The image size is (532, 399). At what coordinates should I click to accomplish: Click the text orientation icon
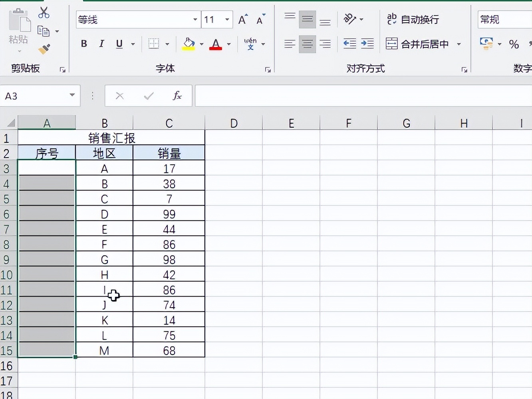tap(349, 19)
